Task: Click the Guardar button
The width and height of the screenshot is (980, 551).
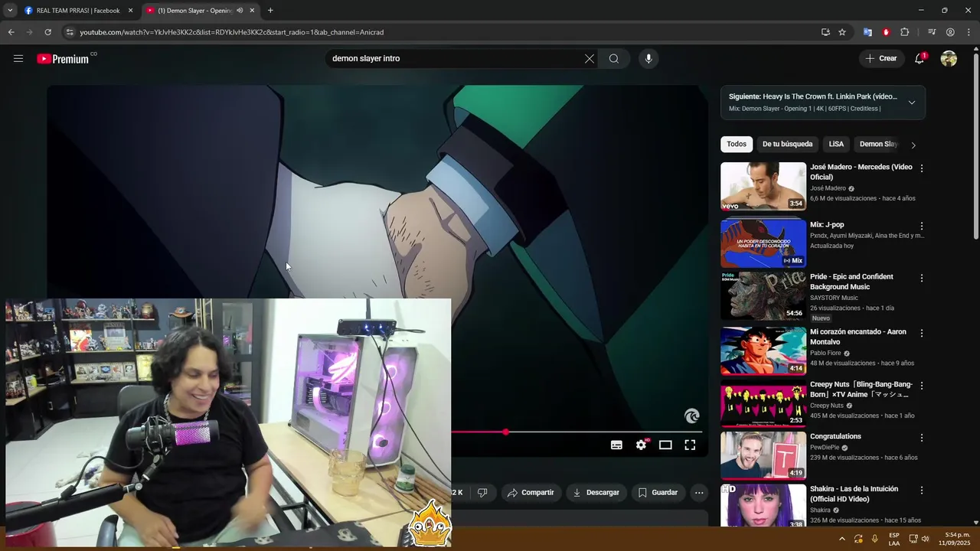Action: pos(658,492)
